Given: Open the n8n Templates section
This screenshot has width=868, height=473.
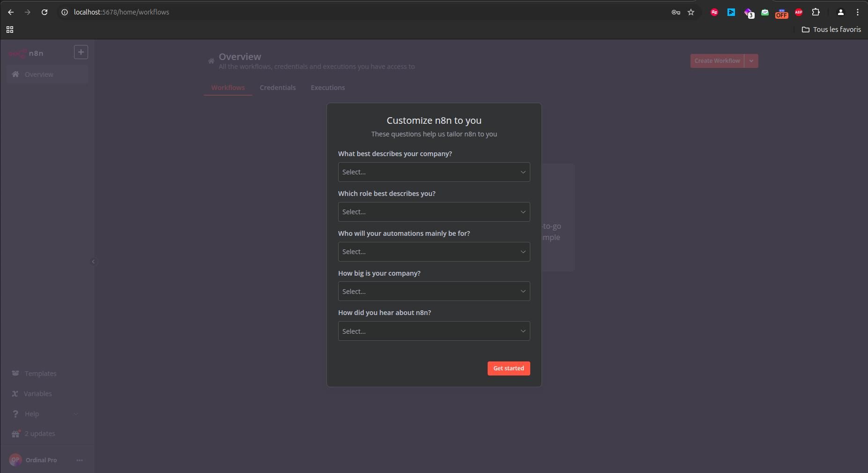Looking at the screenshot, I should point(39,374).
